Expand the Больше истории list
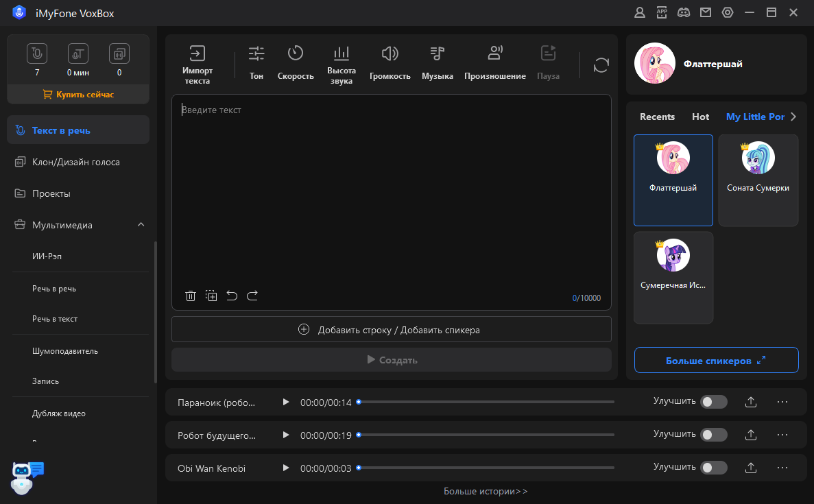Image resolution: width=814 pixels, height=504 pixels. (486, 491)
